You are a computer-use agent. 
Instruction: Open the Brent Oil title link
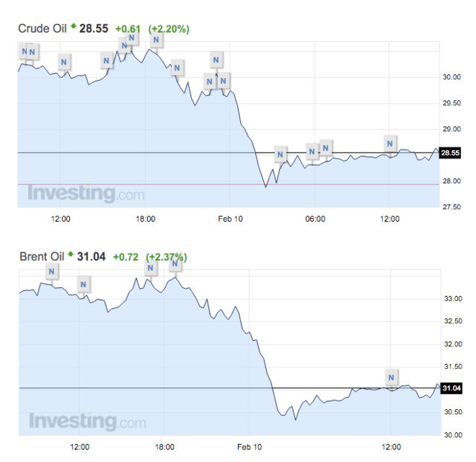pyautogui.click(x=42, y=256)
